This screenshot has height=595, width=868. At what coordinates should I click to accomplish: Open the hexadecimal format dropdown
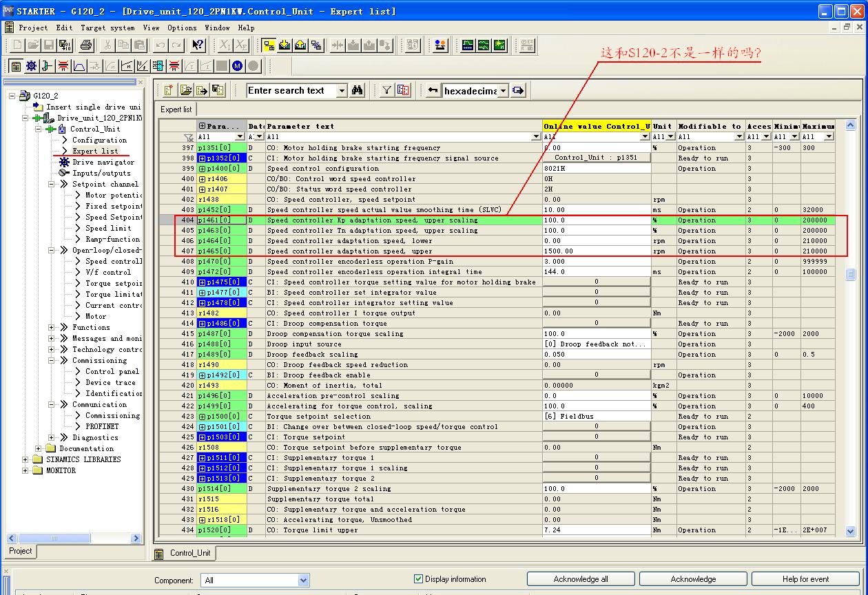tap(503, 91)
